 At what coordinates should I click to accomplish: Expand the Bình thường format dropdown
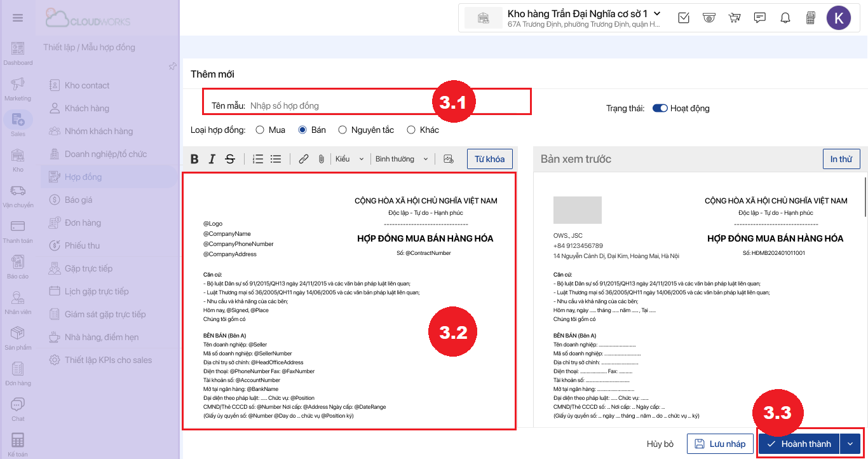pyautogui.click(x=402, y=159)
